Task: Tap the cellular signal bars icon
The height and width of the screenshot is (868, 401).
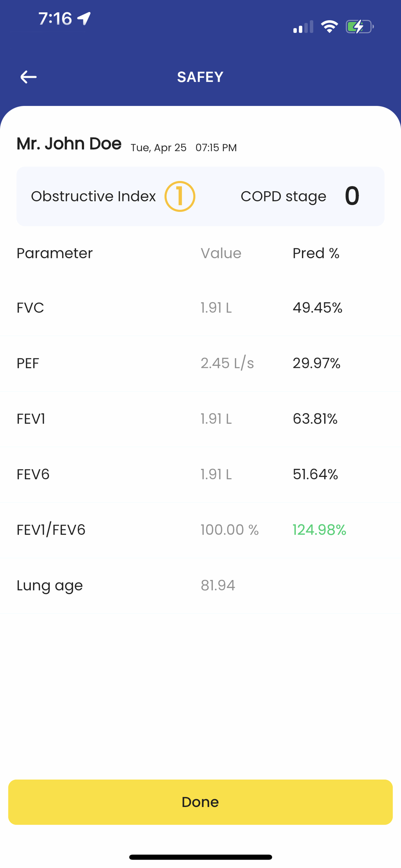Action: click(303, 27)
